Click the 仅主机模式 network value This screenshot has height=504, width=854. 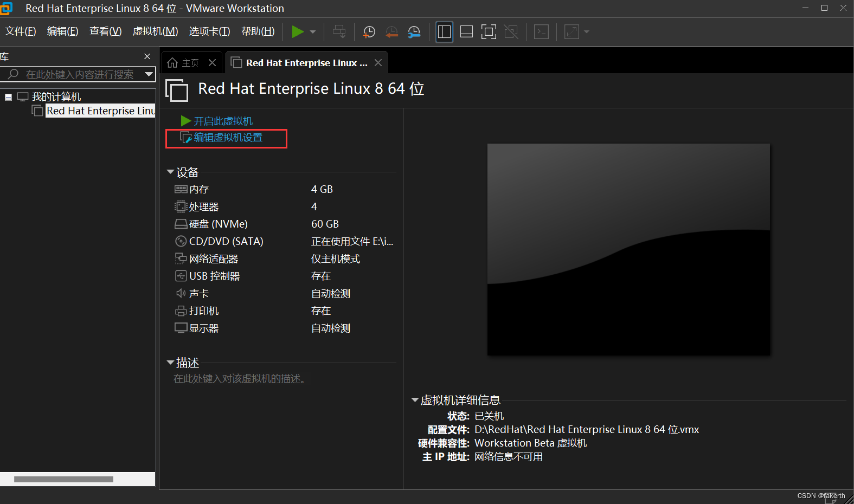click(336, 259)
